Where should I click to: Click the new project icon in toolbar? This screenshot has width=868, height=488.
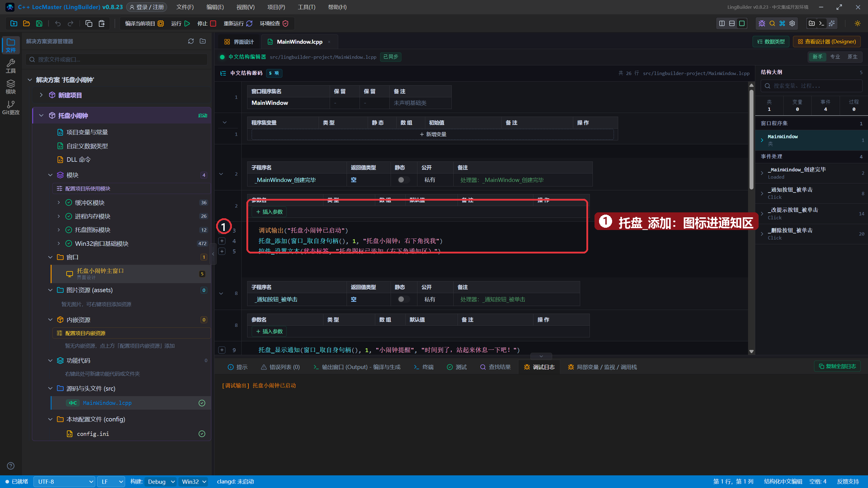[x=14, y=23]
